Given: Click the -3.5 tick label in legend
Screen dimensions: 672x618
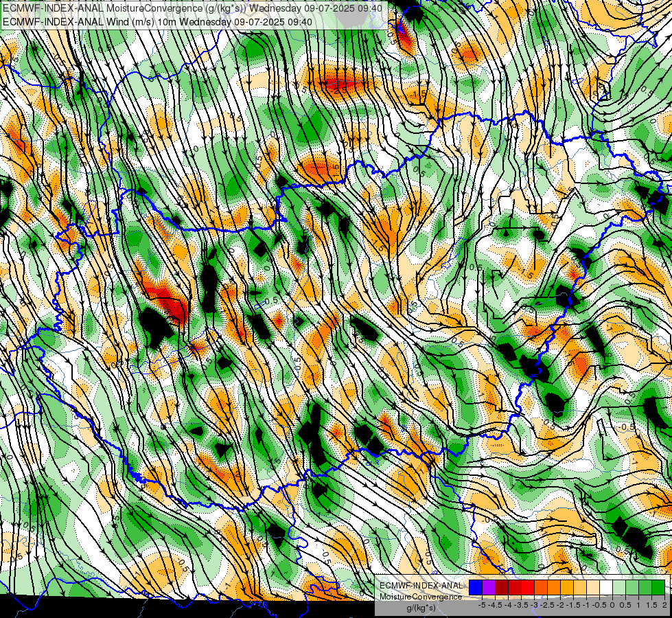Looking at the screenshot, I should pyautogui.click(x=521, y=605).
